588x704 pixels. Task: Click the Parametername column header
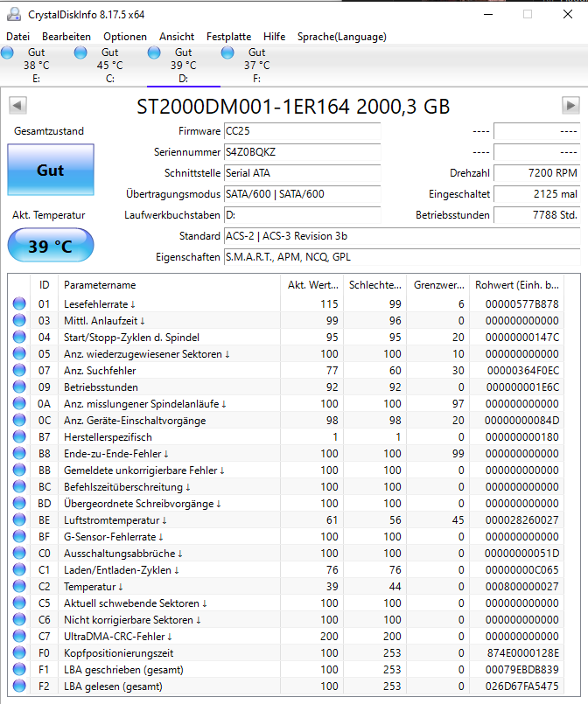(x=170, y=284)
